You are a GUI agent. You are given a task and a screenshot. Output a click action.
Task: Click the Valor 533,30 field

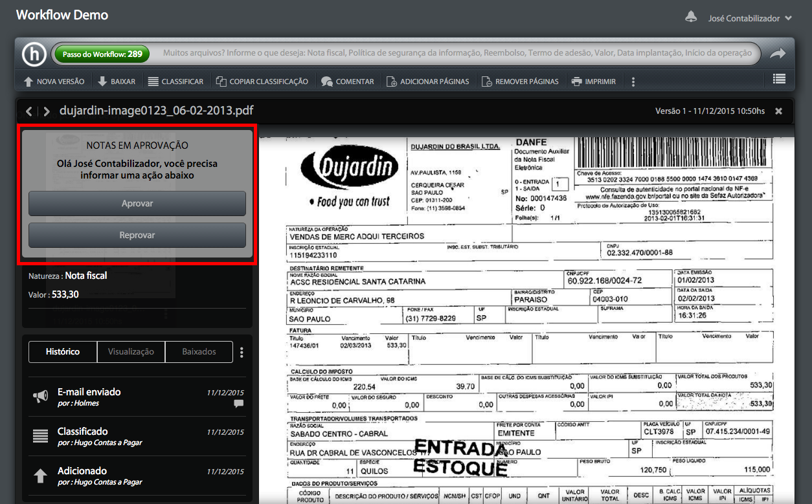(54, 294)
